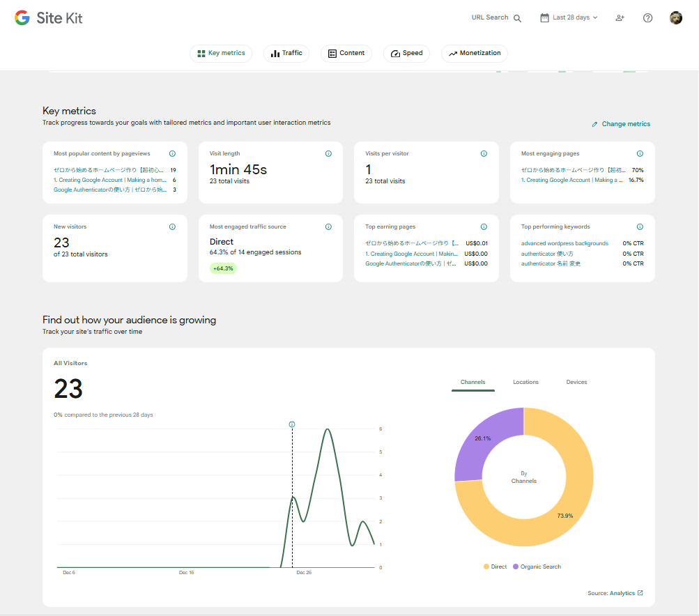Click the info marker atop chart dashed line

(292, 424)
